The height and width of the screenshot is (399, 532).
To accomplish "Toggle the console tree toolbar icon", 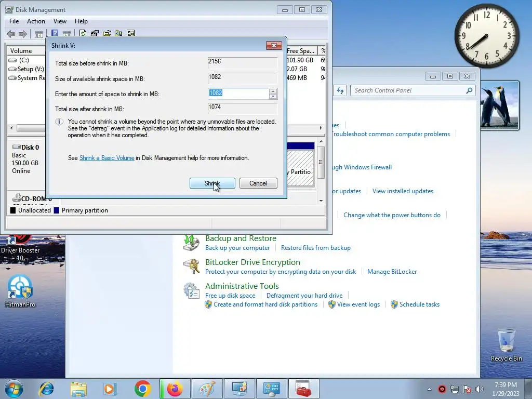I will (38, 34).
